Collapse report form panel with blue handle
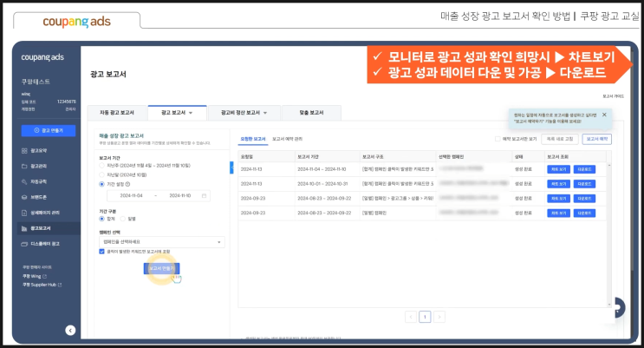Screen dimensions: 644x348 (231, 167)
